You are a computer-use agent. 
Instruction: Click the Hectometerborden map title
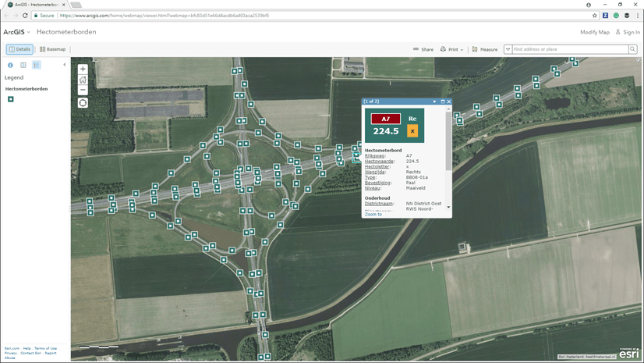click(x=66, y=32)
